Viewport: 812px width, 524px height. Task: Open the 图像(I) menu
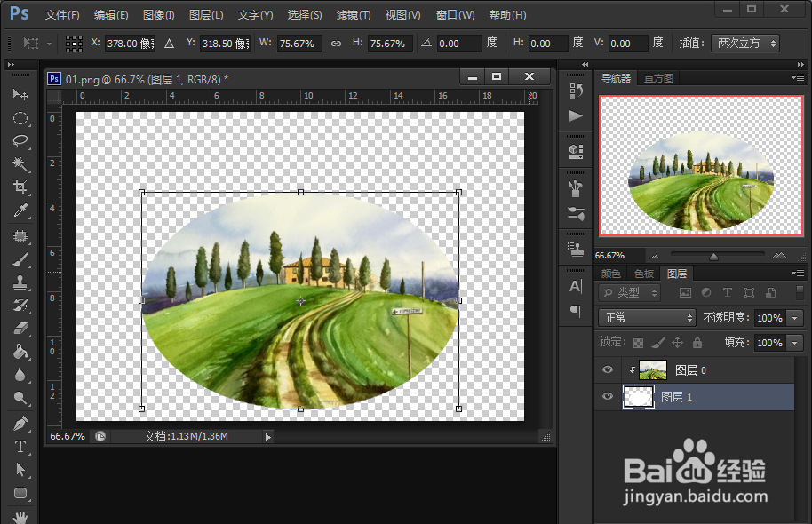159,15
